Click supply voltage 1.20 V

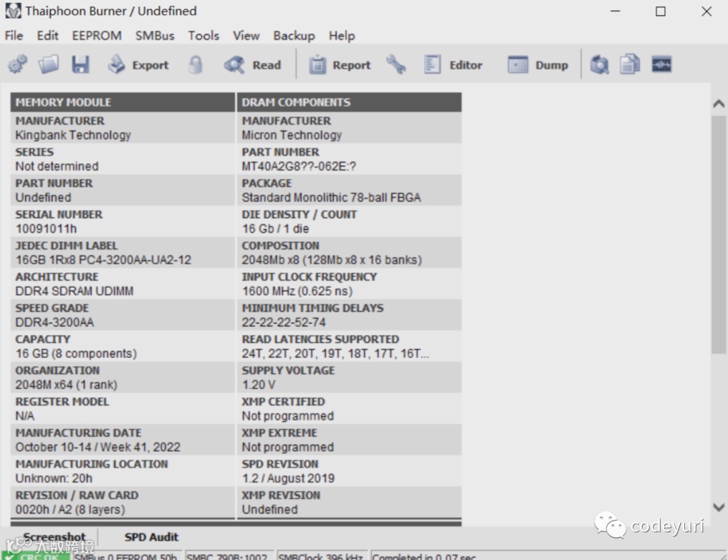coord(259,385)
